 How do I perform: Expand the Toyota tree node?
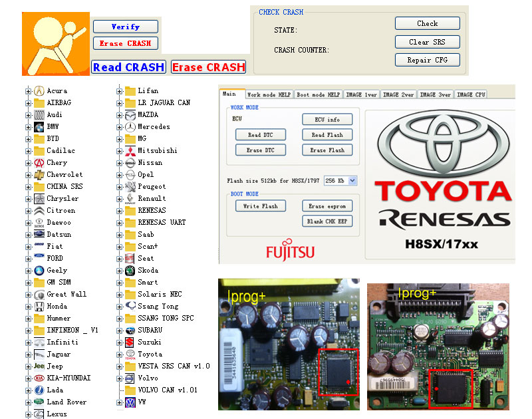tap(119, 354)
